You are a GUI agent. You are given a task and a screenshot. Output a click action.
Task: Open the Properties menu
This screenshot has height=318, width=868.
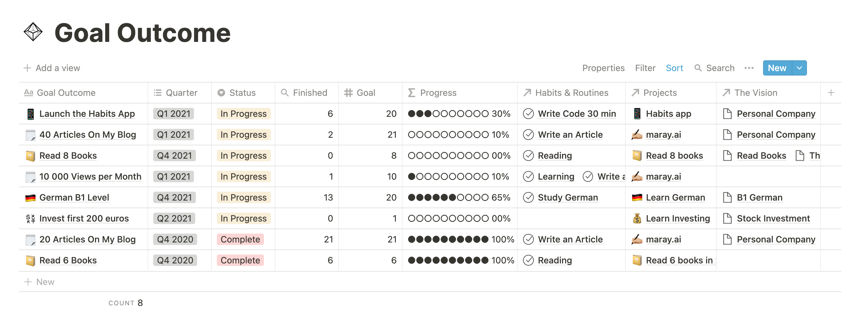pos(603,68)
